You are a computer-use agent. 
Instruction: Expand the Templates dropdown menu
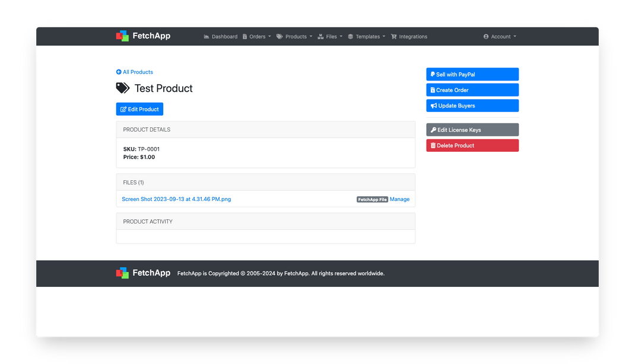[367, 36]
